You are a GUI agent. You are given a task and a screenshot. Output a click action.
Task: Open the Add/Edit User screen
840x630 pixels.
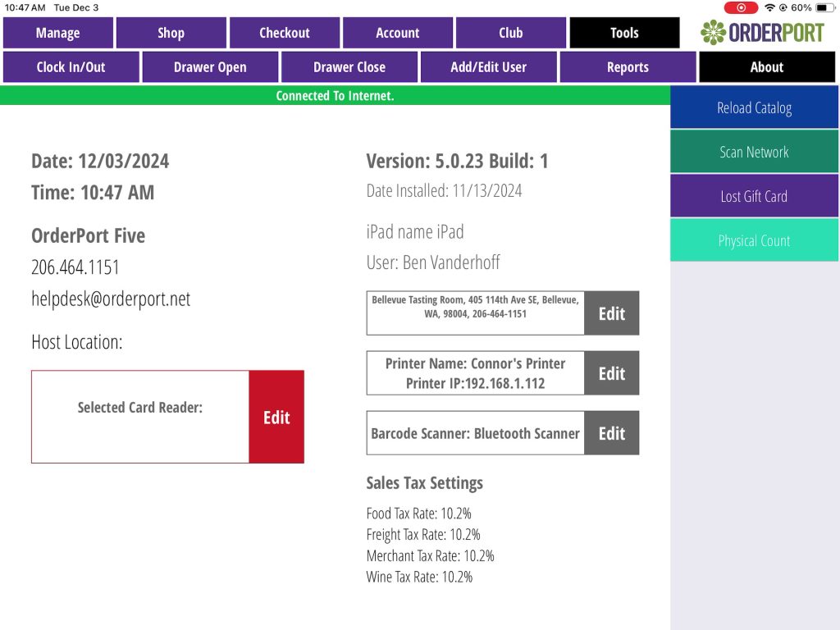[489, 67]
